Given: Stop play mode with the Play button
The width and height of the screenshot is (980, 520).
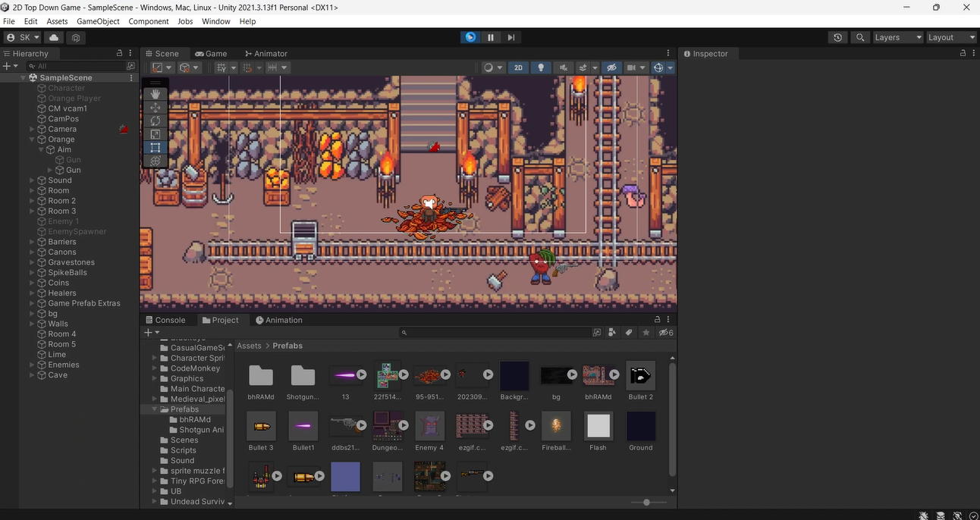Looking at the screenshot, I should 470,36.
